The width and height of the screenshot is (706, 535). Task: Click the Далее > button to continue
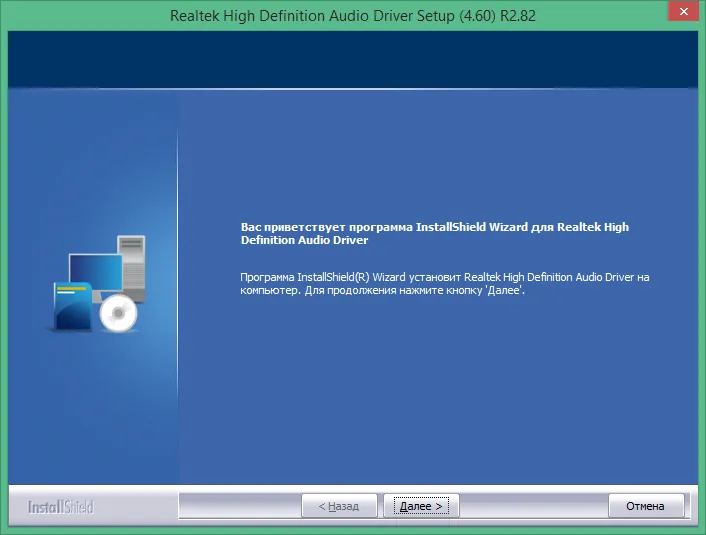coord(421,506)
